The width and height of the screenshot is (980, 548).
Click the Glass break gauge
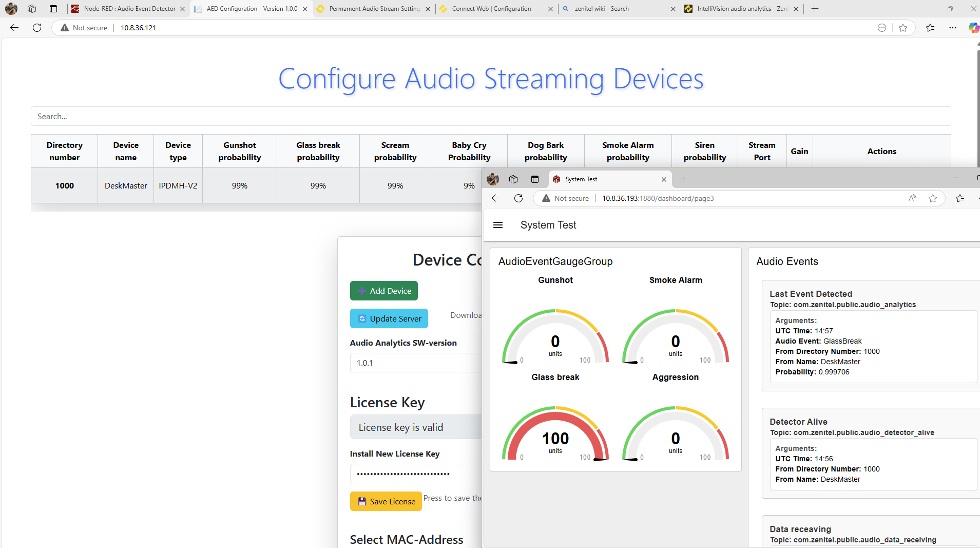555,434
